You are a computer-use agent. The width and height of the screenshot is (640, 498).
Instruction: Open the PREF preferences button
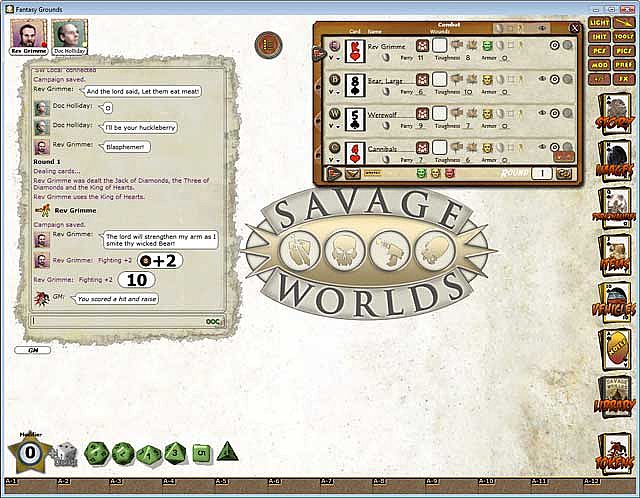[x=624, y=65]
